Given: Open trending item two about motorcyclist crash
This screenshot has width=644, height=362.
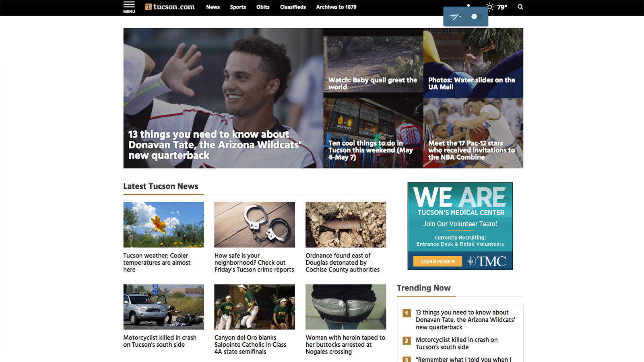Looking at the screenshot, I should (456, 343).
